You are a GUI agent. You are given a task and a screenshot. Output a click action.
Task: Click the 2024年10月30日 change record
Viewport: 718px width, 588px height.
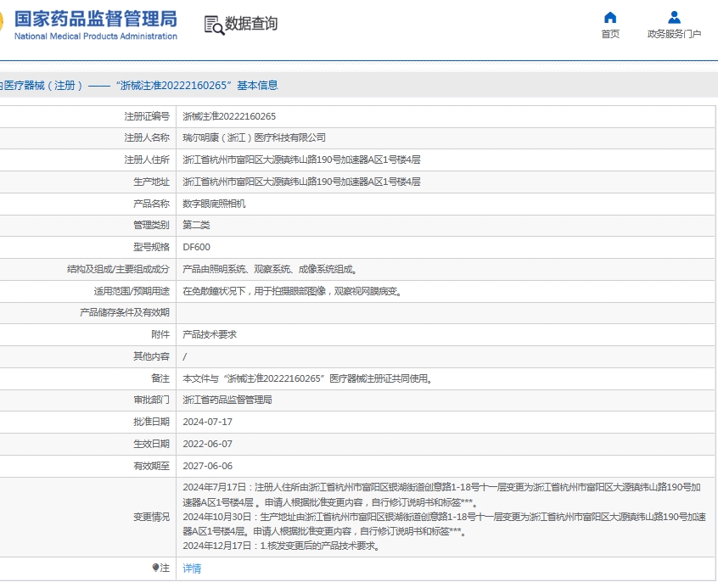[x=444, y=524]
